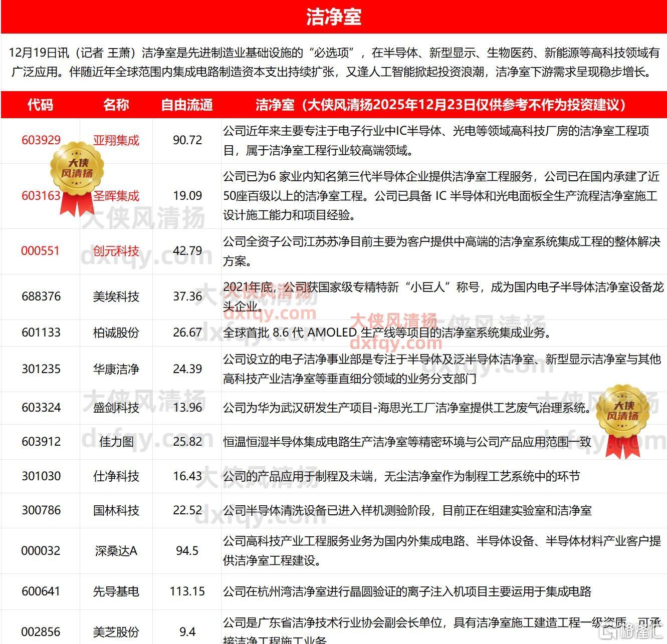Select stock code 000032
Image resolution: width=667 pixels, height=644 pixels.
click(41, 551)
